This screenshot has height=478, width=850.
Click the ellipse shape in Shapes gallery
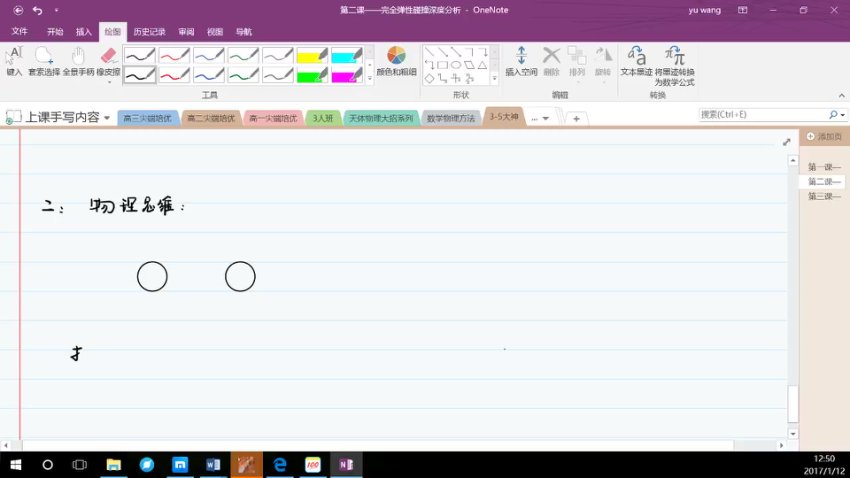(455, 64)
